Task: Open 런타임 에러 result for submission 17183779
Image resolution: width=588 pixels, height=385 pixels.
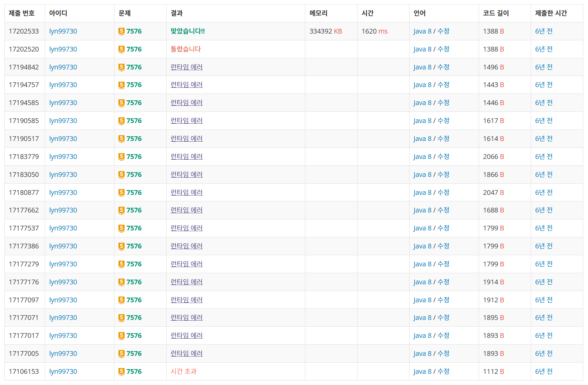Action: point(187,157)
